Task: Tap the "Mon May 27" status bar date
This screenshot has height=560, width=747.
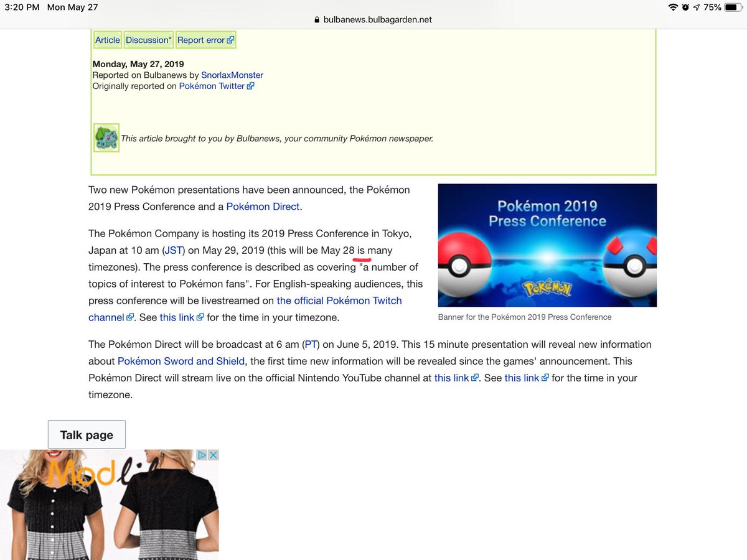Action: [x=73, y=7]
